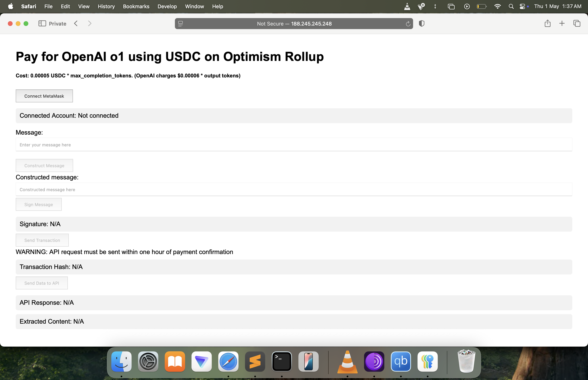The height and width of the screenshot is (380, 588).
Task: Click the Connect MetaMask button
Action: pyautogui.click(x=44, y=96)
